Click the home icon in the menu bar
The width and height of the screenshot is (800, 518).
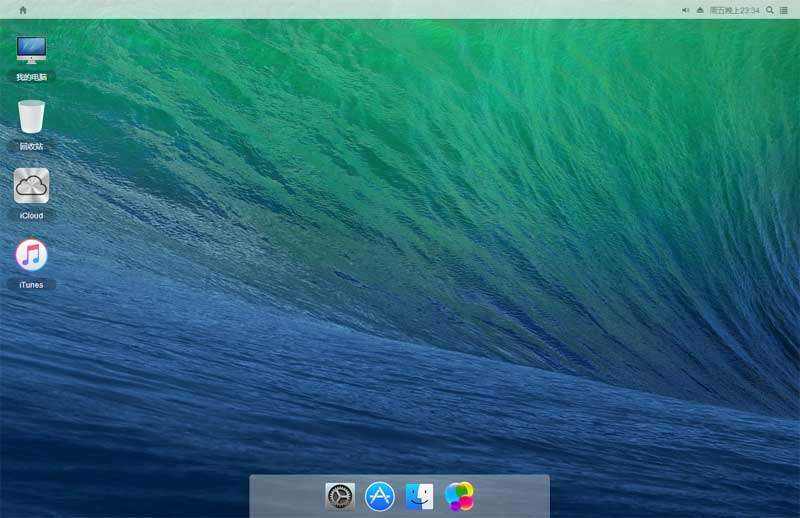pyautogui.click(x=23, y=10)
